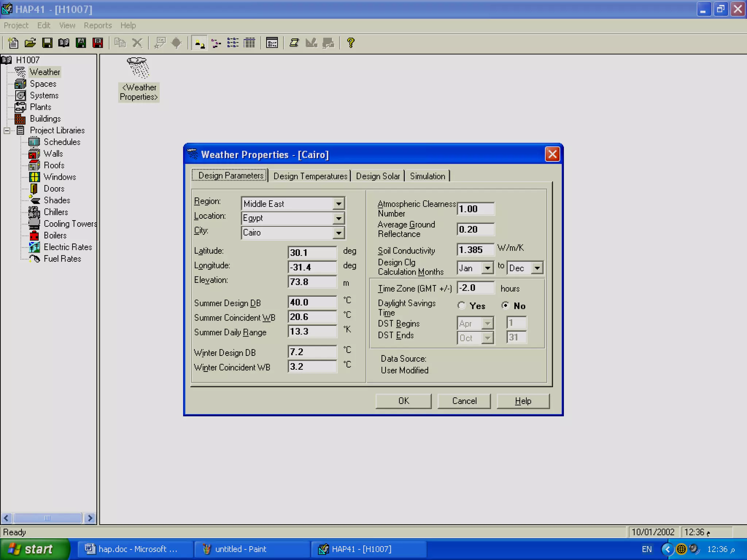Select Buildings node in project tree

coord(45,119)
